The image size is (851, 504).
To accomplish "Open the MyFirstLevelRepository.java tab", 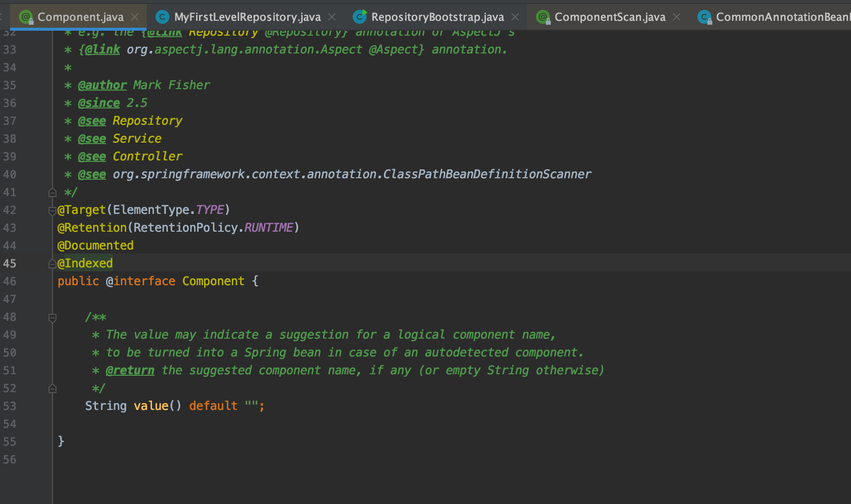I will 247,17.
